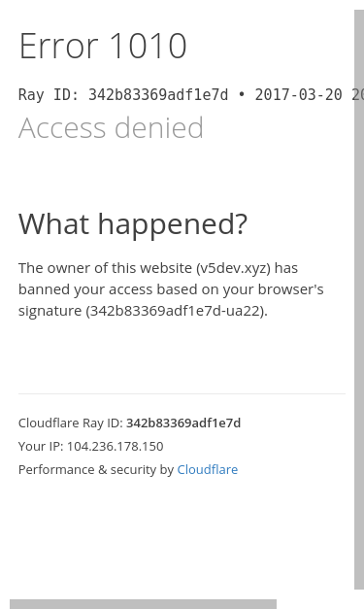The image size is (364, 609).
Task: Click the Access denied subtitle
Action: [x=111, y=127]
